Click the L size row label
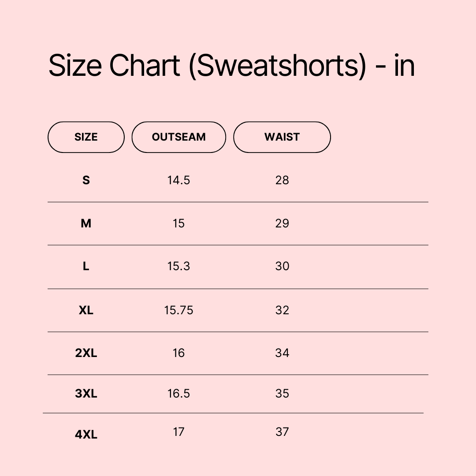Image resolution: width=476 pixels, height=476 pixels. pos(86,266)
